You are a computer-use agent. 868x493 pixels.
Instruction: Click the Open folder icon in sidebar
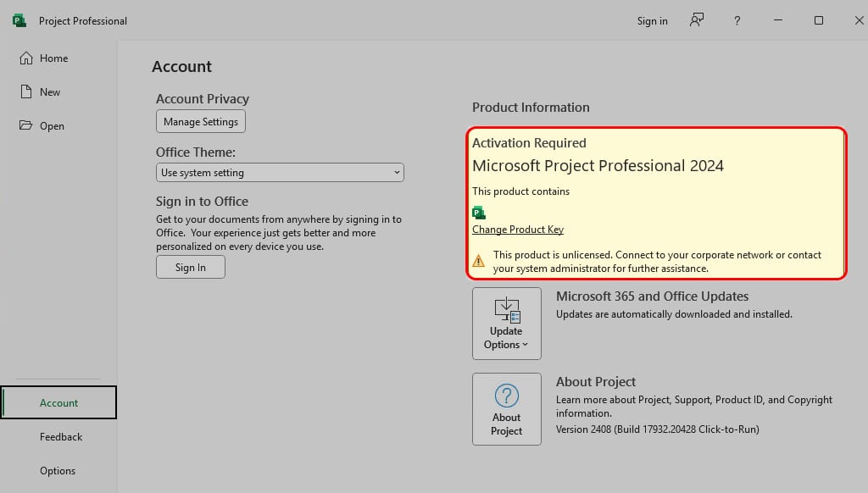click(25, 125)
